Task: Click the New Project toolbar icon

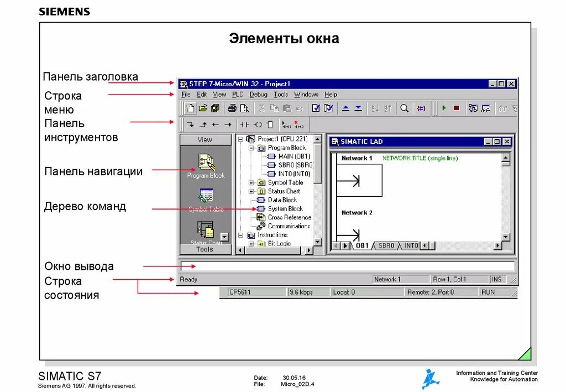Action: (x=190, y=108)
